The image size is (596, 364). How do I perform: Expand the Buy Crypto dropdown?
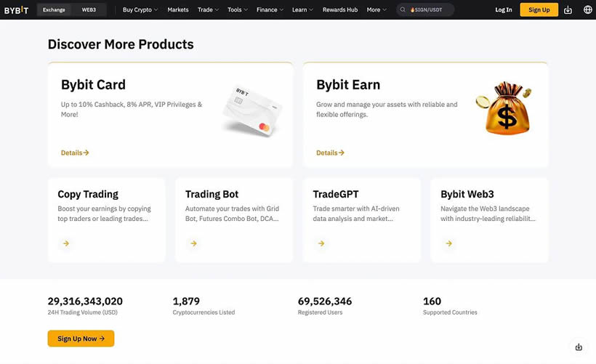coord(140,10)
